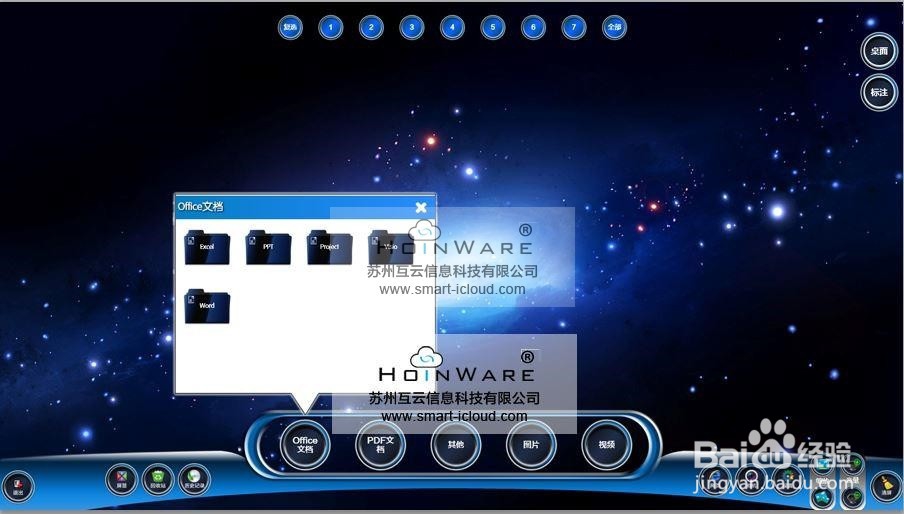This screenshot has width=904, height=514.
Task: Click the 桌面 desktop button
Action: pyautogui.click(x=879, y=51)
